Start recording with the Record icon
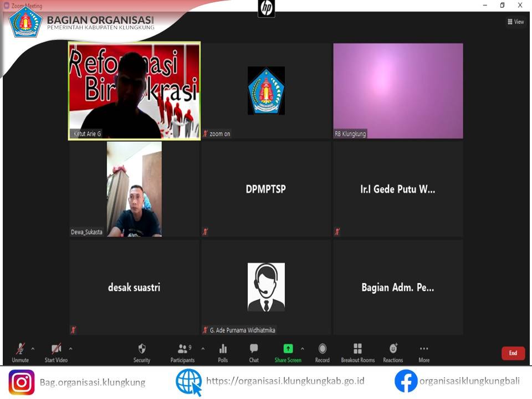 click(x=323, y=349)
